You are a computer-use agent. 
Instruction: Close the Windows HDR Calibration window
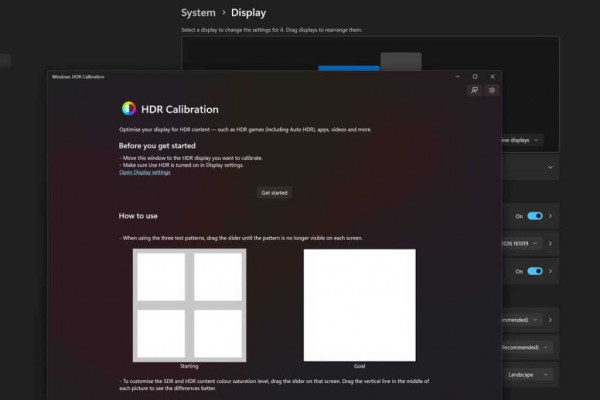pos(492,77)
